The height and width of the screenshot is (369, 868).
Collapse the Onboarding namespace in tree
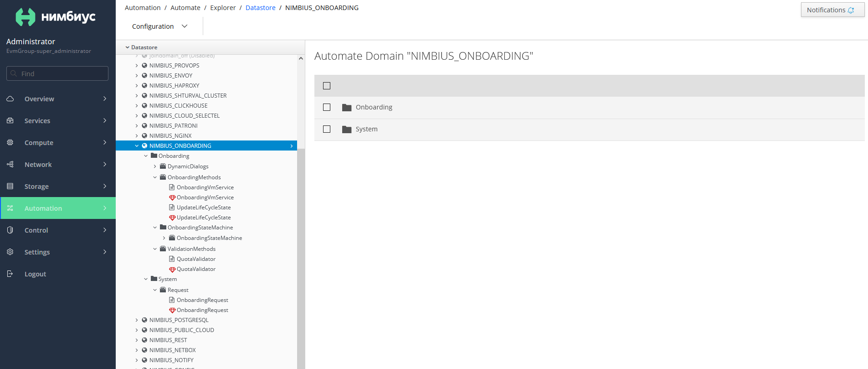tap(146, 156)
